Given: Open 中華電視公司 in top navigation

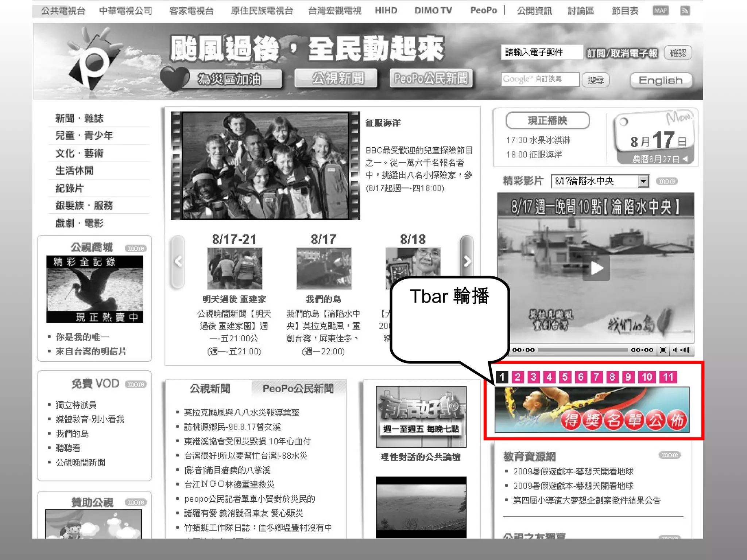Looking at the screenshot, I should 125,11.
